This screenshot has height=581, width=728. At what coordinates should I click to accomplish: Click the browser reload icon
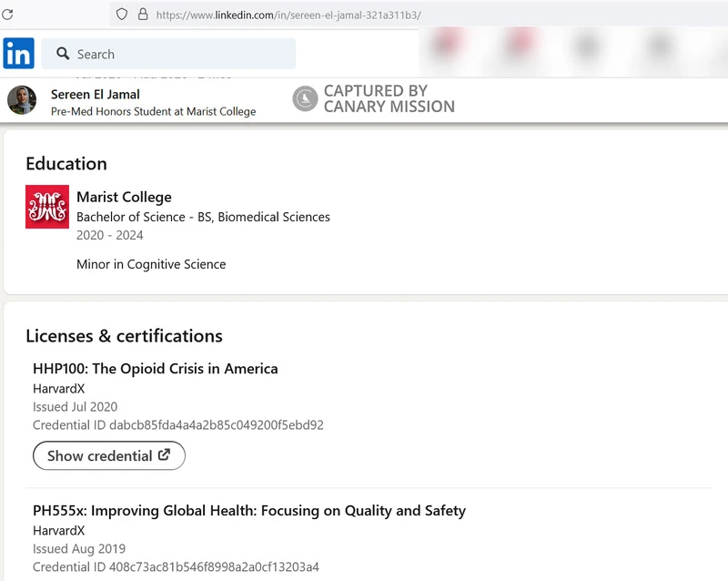[9, 15]
